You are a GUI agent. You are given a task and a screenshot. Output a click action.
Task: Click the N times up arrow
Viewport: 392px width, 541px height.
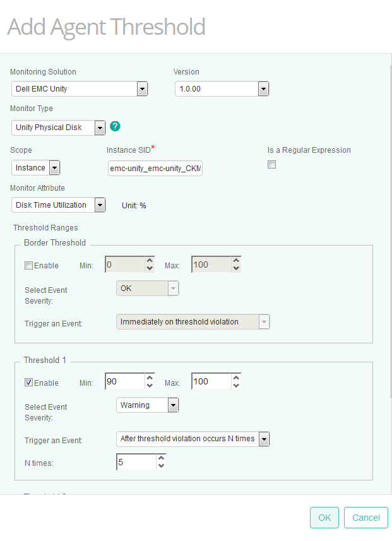pyautogui.click(x=161, y=459)
